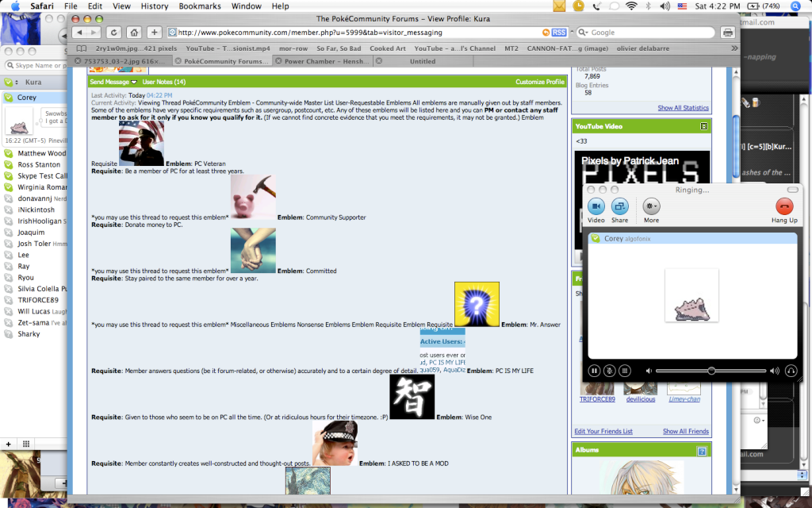Add a bookmark with the plus button
Viewport: 812px width, 508px height.
(155, 32)
